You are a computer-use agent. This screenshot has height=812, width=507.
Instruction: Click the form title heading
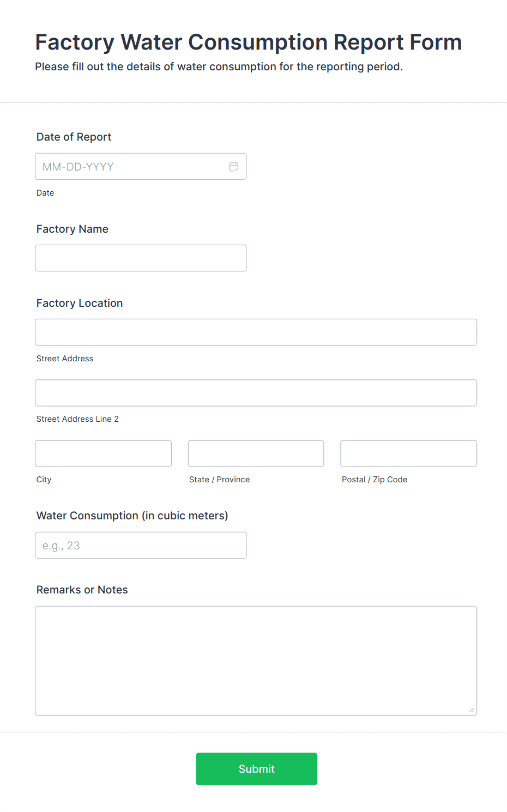[x=248, y=42]
